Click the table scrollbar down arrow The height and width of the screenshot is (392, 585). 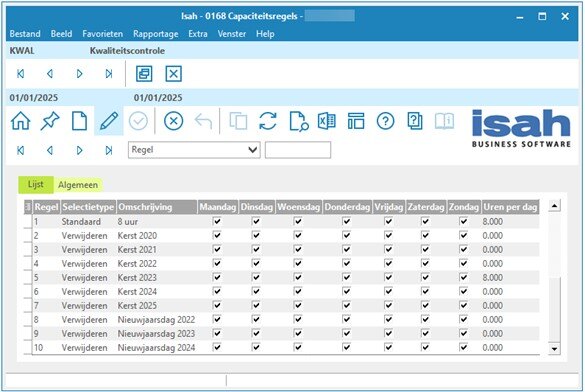point(554,349)
